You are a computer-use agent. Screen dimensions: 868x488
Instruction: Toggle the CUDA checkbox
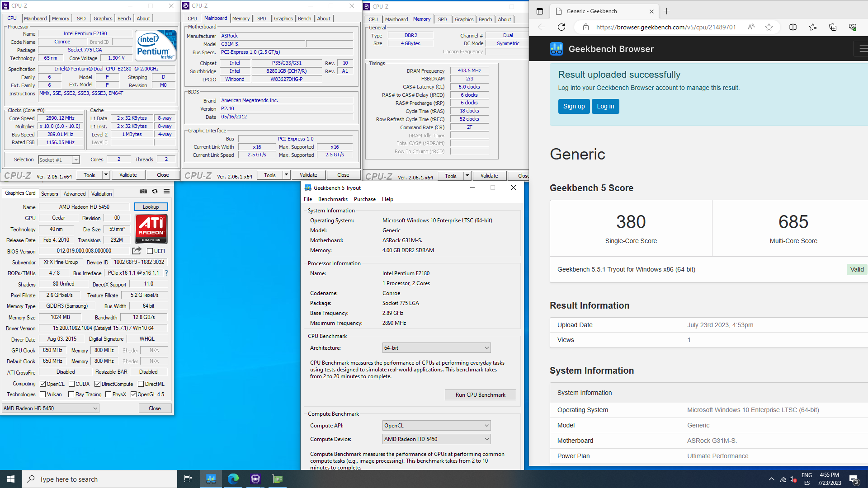click(x=71, y=384)
